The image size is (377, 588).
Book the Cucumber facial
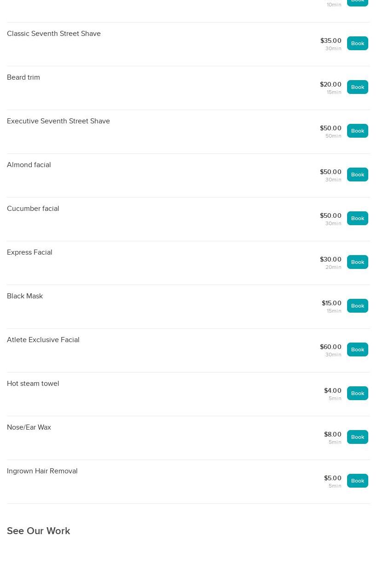tap(357, 218)
